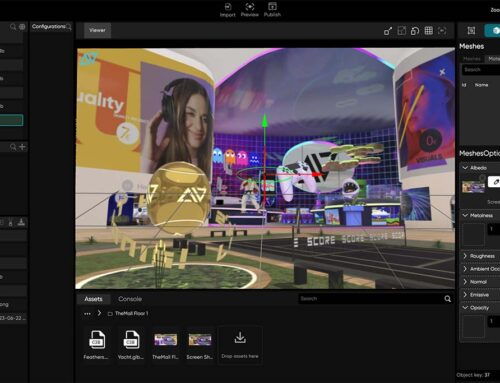Click the empty Metalness texture slot

point(473,234)
